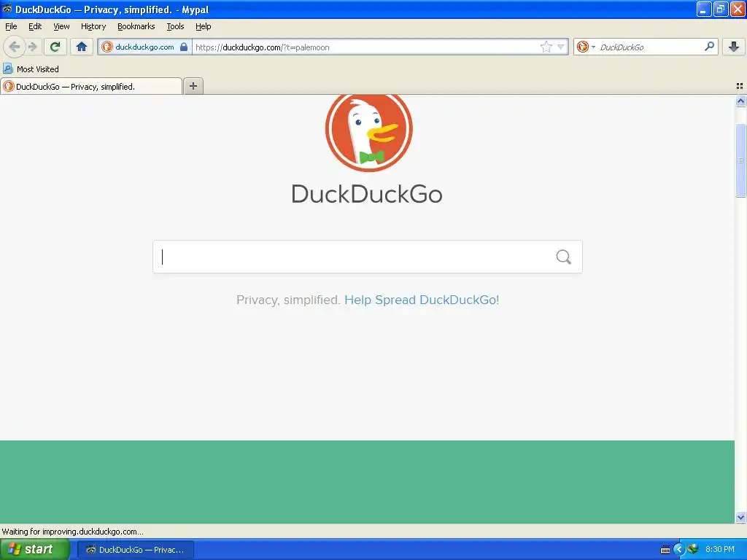Select the DuckDuckGo taskbar window button
The image size is (747, 560).
(136, 550)
